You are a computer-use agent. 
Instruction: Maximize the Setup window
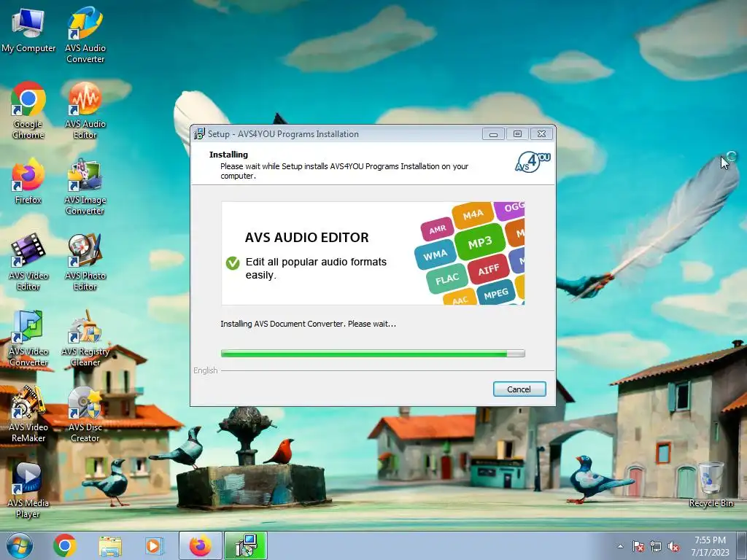point(517,134)
